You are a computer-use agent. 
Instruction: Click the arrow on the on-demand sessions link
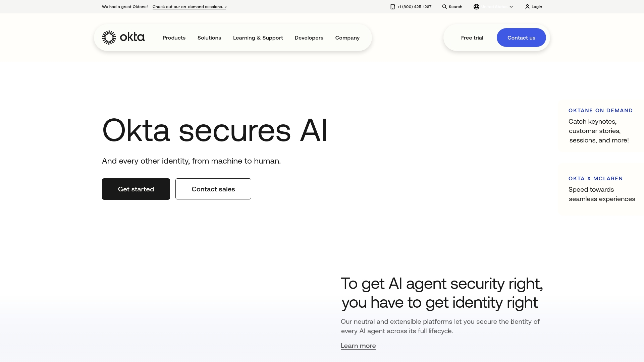225,7
